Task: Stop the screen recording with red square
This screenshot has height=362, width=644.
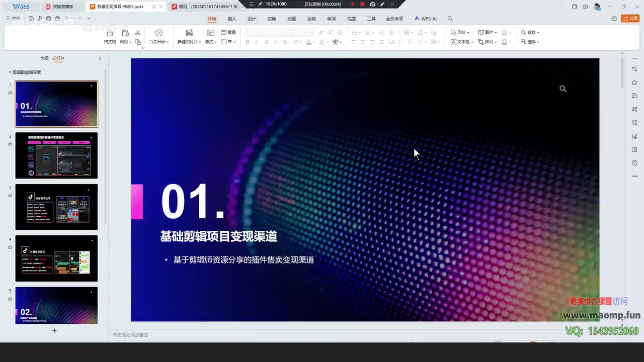Action: [362, 4]
